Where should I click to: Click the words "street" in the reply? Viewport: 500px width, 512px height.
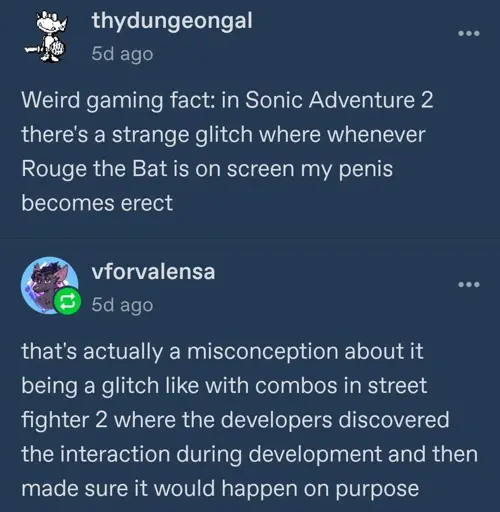point(397,386)
